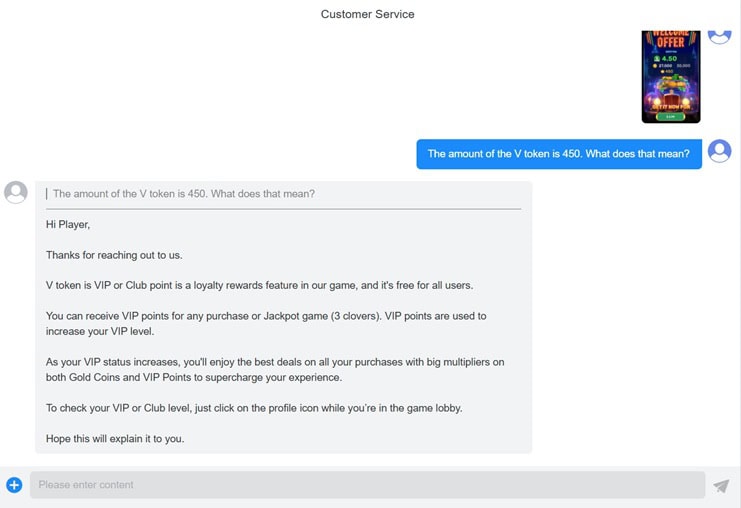Click 'Thanks for reaching out to us' text
This screenshot has height=508, width=741.
point(114,255)
